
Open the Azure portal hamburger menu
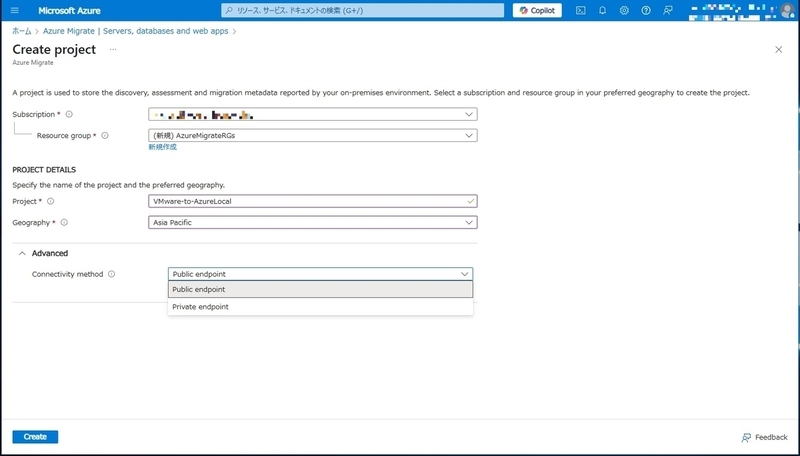click(x=15, y=10)
